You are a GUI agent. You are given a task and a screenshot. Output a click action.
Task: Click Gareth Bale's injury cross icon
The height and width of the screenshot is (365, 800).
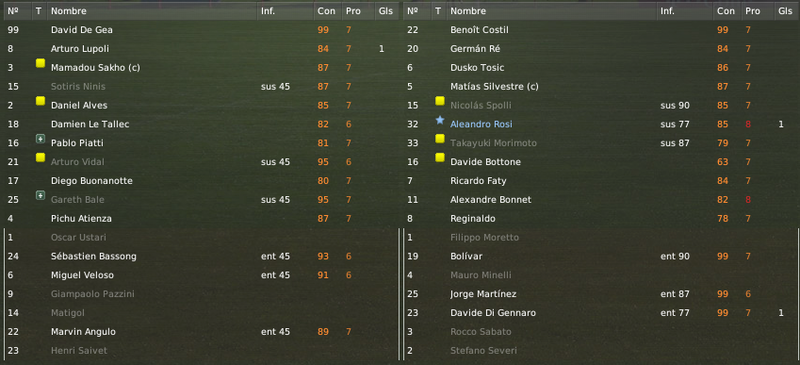click(x=40, y=196)
